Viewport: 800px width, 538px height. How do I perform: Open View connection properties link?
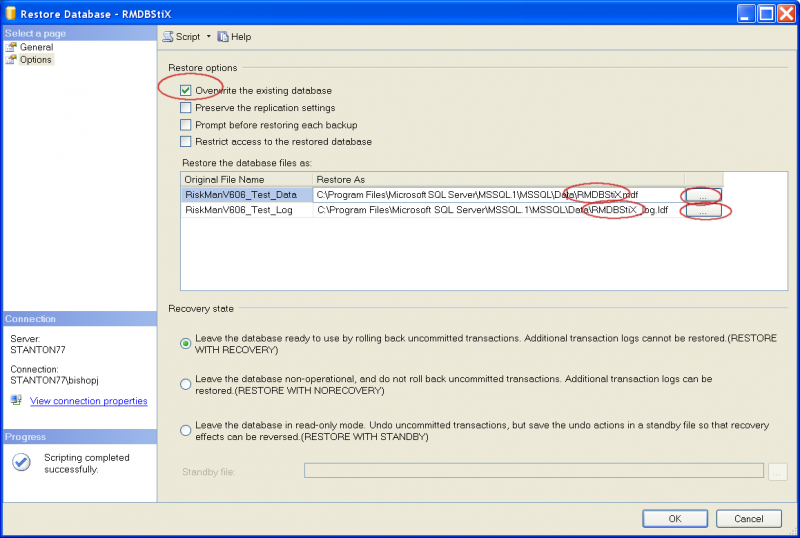click(89, 401)
